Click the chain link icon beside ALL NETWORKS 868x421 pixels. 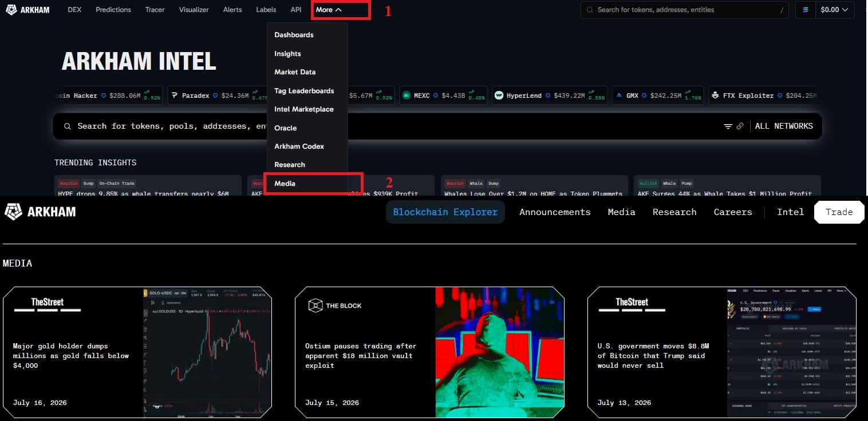pyautogui.click(x=740, y=126)
